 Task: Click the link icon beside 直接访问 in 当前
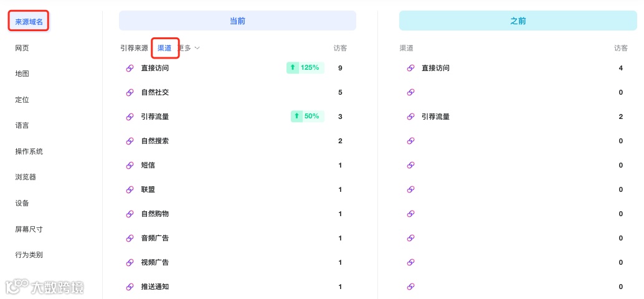pos(130,68)
